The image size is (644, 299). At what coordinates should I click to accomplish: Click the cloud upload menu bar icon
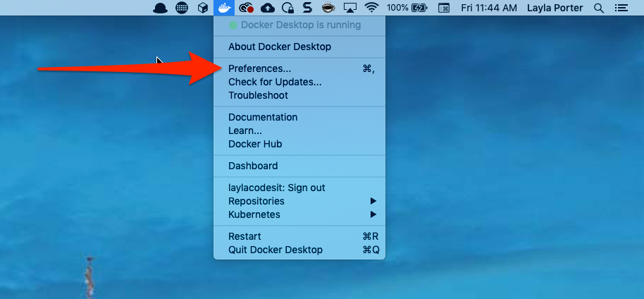coord(268,8)
